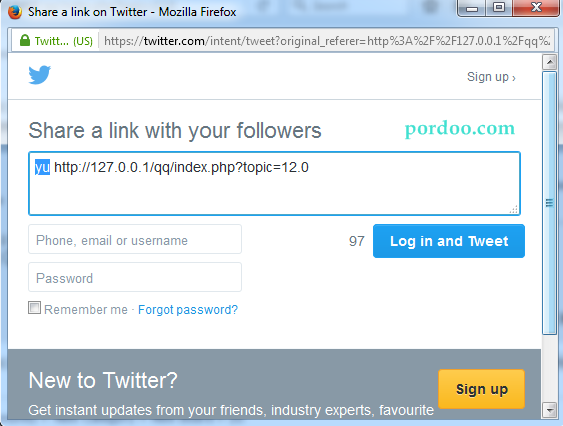Close the Share a link window
The width and height of the screenshot is (563, 426).
tap(536, 8)
